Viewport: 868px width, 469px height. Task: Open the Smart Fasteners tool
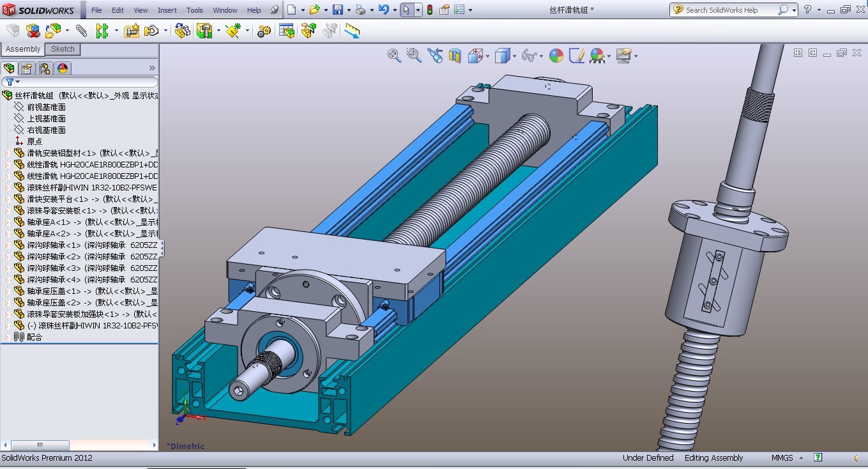point(132,30)
